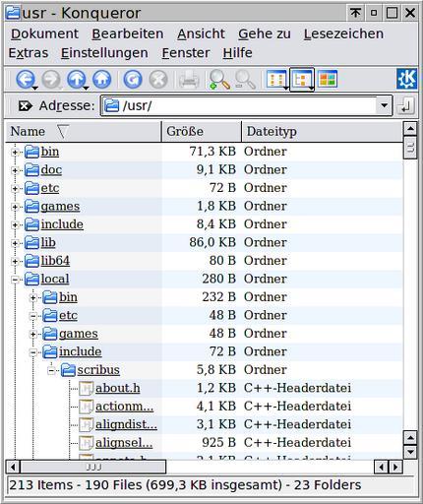Click the Print icon in toolbar
Screen dimensions: 423x504
tap(189, 80)
